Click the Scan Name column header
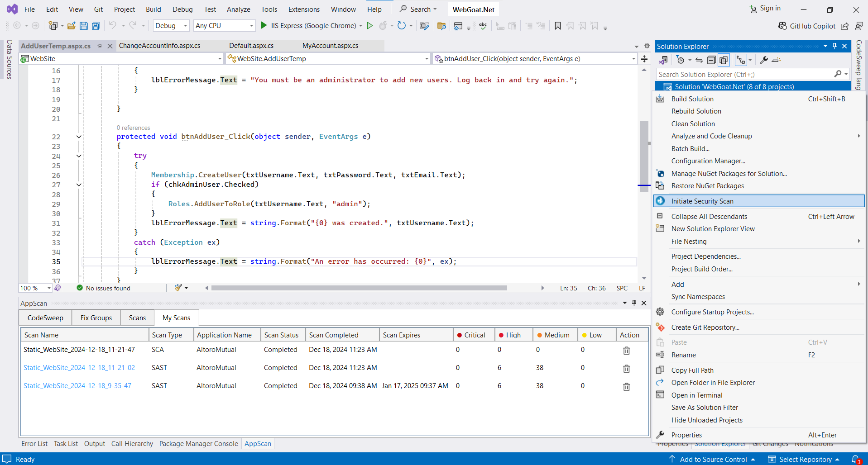868x465 pixels. [x=85, y=335]
